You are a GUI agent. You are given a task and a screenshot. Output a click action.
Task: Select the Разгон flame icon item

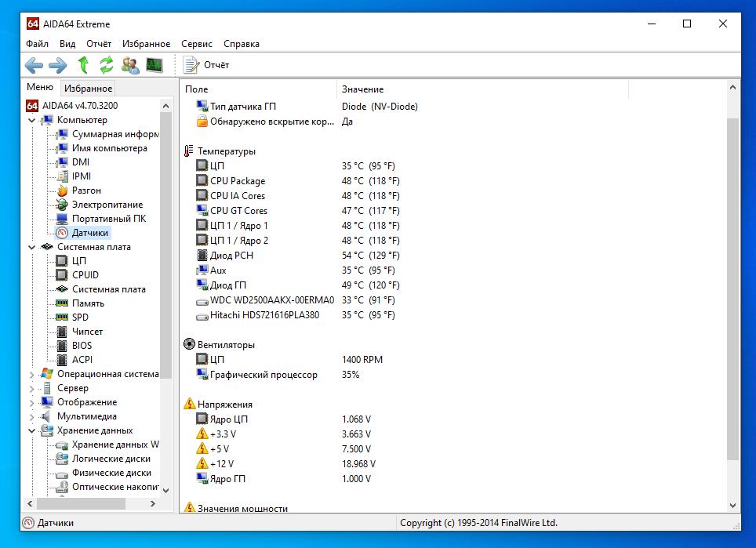pyautogui.click(x=86, y=191)
